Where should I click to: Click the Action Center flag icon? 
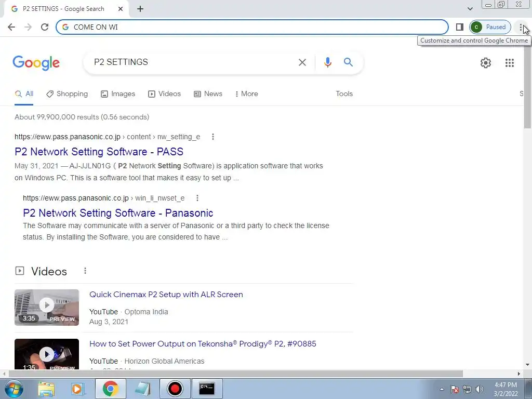[x=455, y=389]
